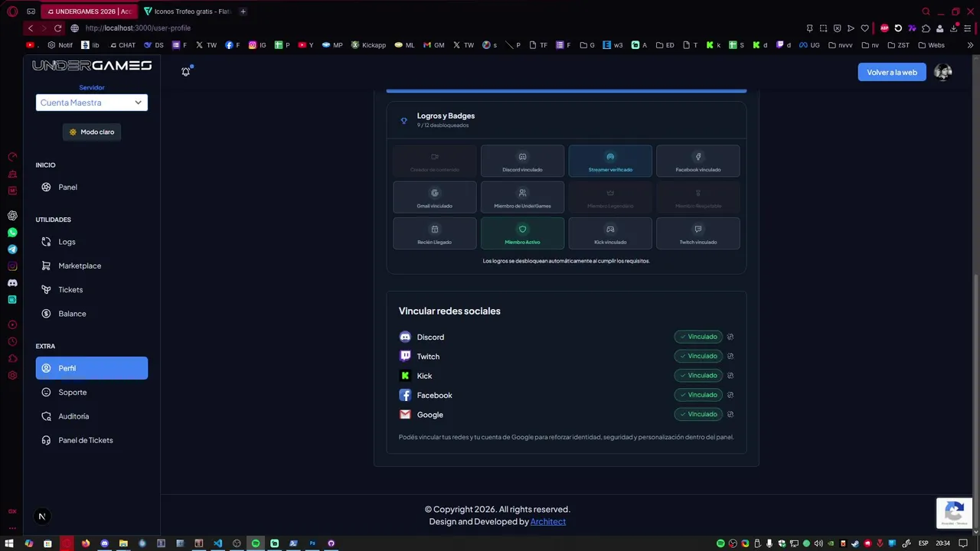Click the trophy icon beside Logros y Badges
The image size is (980, 551).
click(x=404, y=120)
